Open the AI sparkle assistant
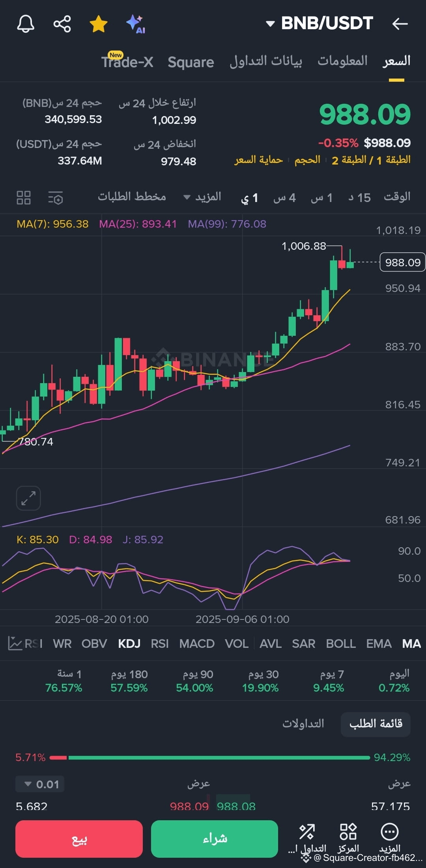The width and height of the screenshot is (426, 868). [x=136, y=24]
